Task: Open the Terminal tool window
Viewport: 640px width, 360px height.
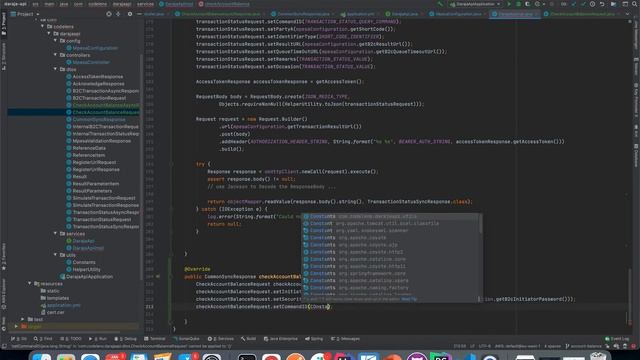Action: tap(155, 339)
